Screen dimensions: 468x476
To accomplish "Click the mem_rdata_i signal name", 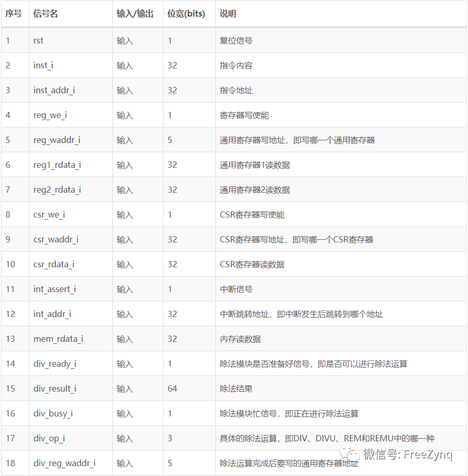I will point(58,339).
